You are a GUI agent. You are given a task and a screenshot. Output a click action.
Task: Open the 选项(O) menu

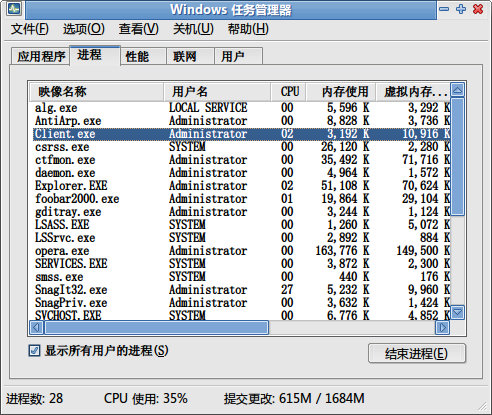click(x=84, y=29)
